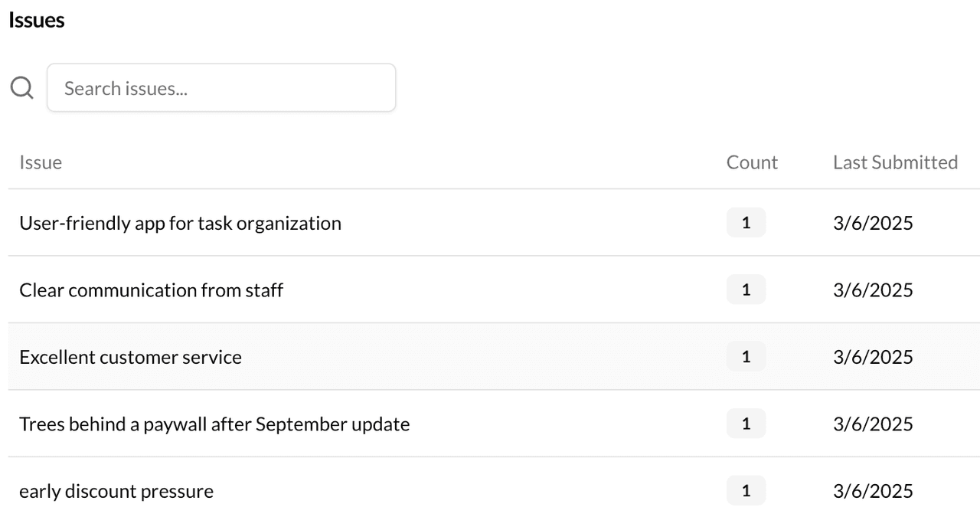Viewport: 980px width, 517px height.
Task: Click the count badge for early discount pressure
Action: coord(746,490)
